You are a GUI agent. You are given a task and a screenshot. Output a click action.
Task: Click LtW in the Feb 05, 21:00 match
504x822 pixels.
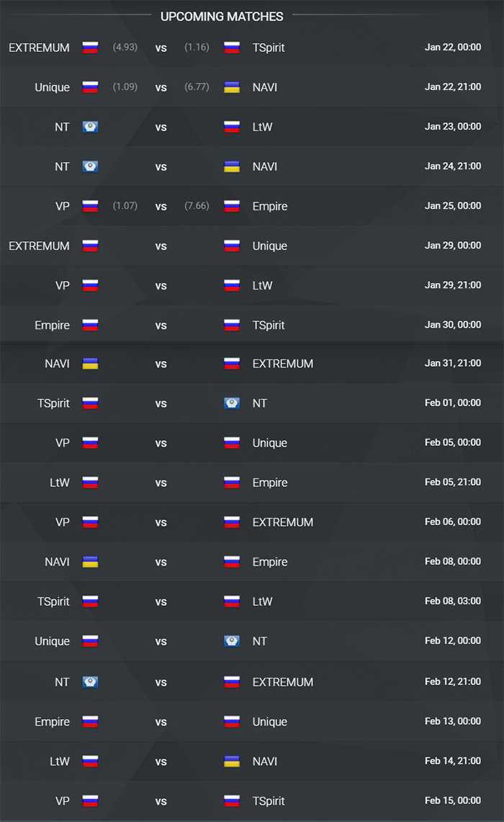click(59, 483)
